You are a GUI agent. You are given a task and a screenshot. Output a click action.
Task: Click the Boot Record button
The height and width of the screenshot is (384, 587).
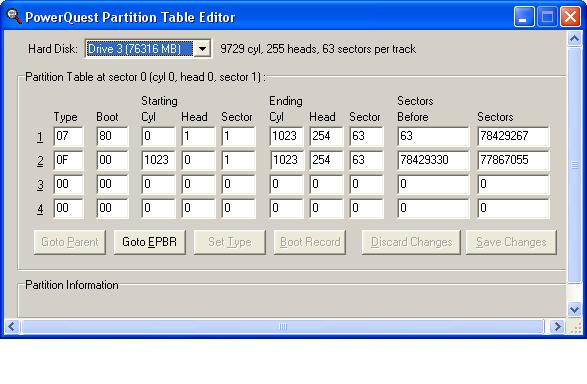(x=310, y=242)
